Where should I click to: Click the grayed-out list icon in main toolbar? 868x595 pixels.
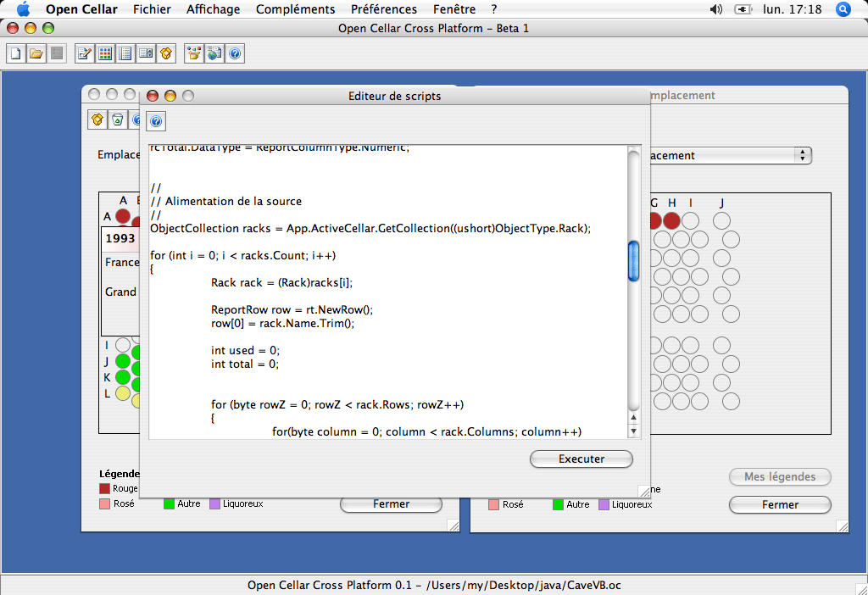click(x=57, y=53)
